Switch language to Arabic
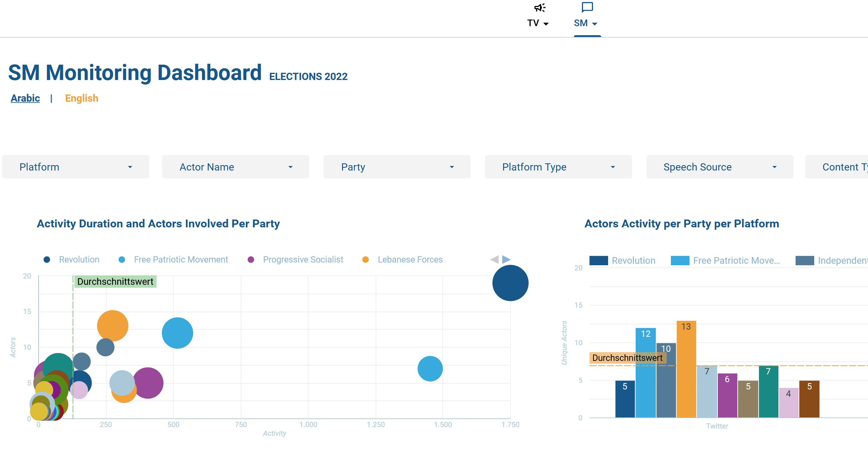Viewport: 868px width, 452px height. click(x=25, y=98)
